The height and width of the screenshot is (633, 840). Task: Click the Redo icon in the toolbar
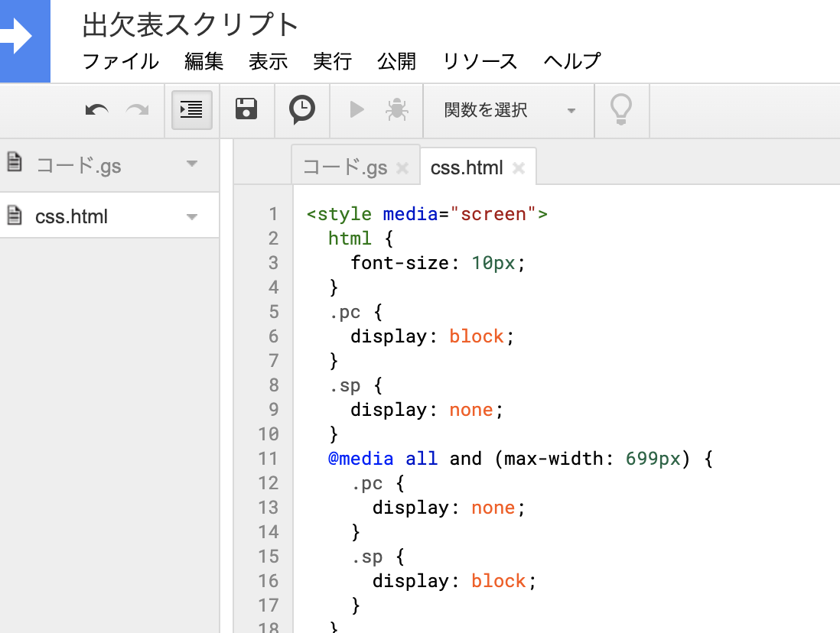(137, 110)
